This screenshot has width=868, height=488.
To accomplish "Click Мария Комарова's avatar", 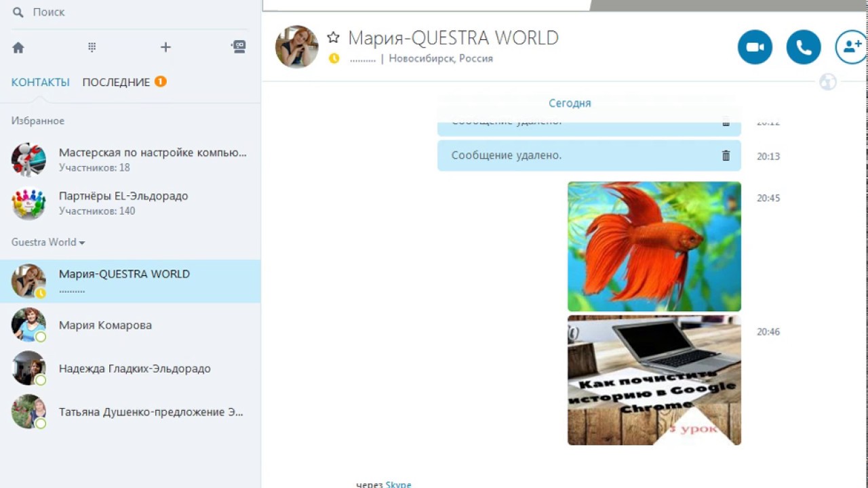I will [28, 325].
